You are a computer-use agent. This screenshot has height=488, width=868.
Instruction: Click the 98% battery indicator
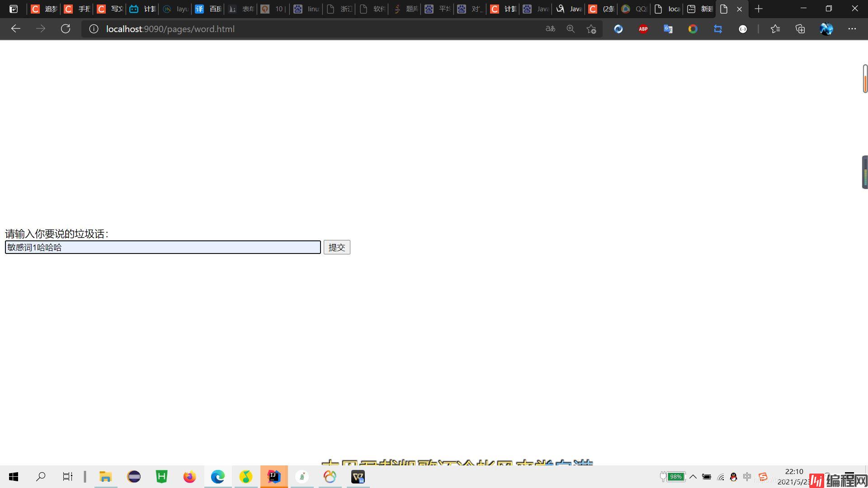click(675, 477)
